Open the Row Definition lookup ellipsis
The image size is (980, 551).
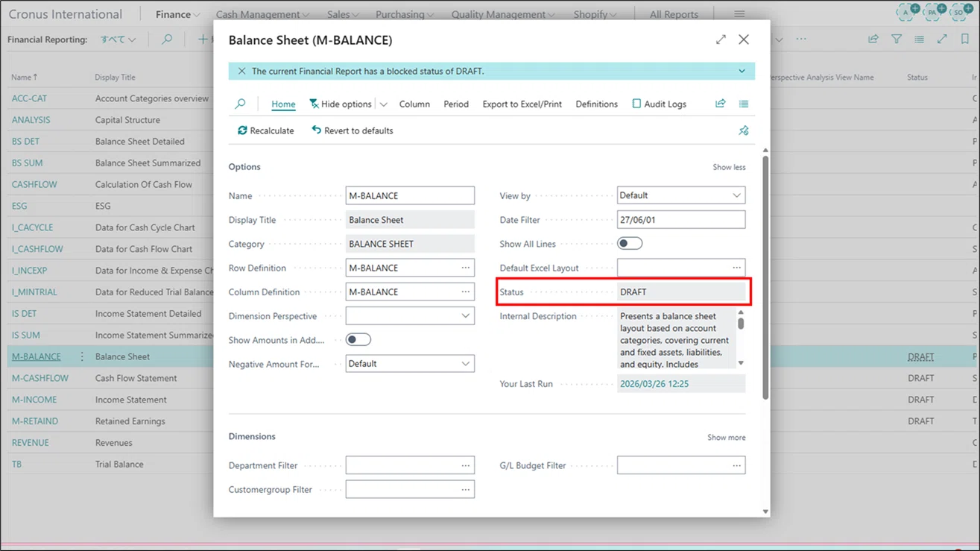pos(466,268)
